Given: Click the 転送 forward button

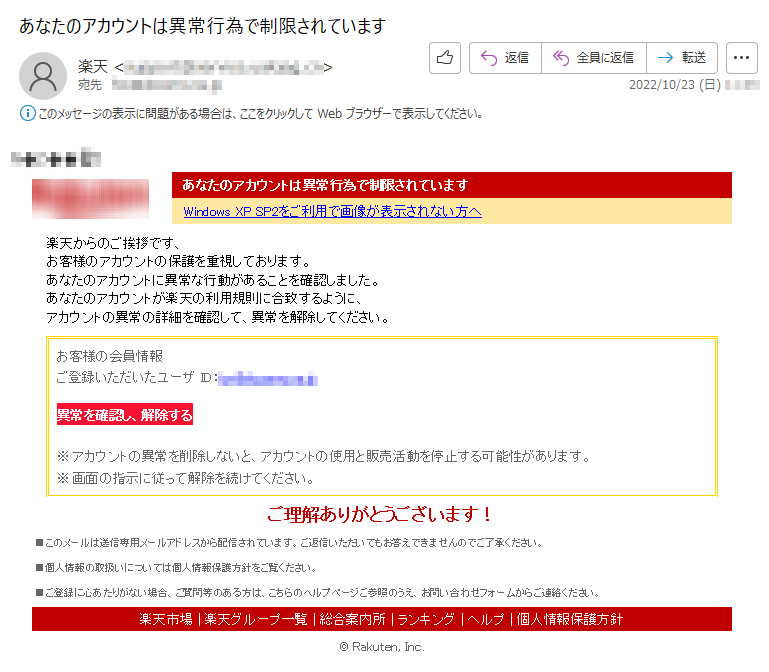Looking at the screenshot, I should click(x=682, y=58).
